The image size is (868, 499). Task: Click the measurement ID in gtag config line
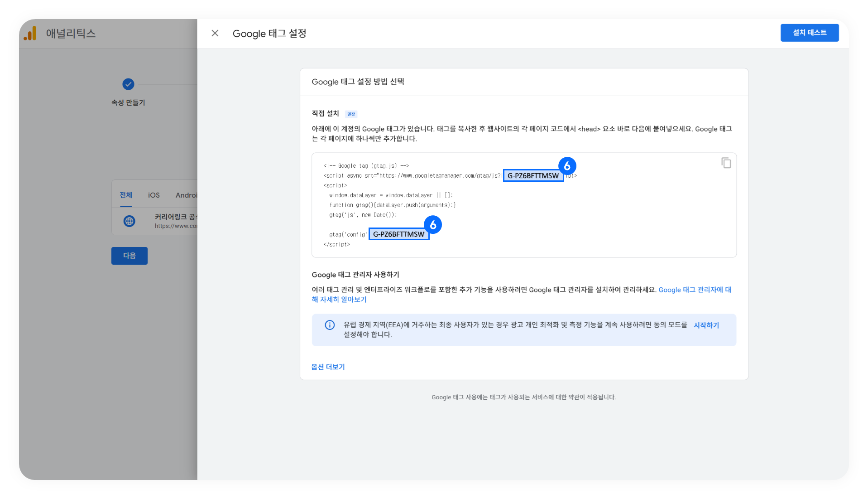(x=399, y=234)
